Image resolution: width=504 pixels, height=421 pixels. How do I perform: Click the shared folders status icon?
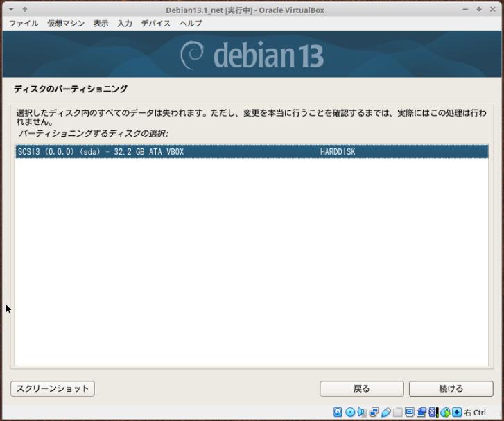(398, 412)
